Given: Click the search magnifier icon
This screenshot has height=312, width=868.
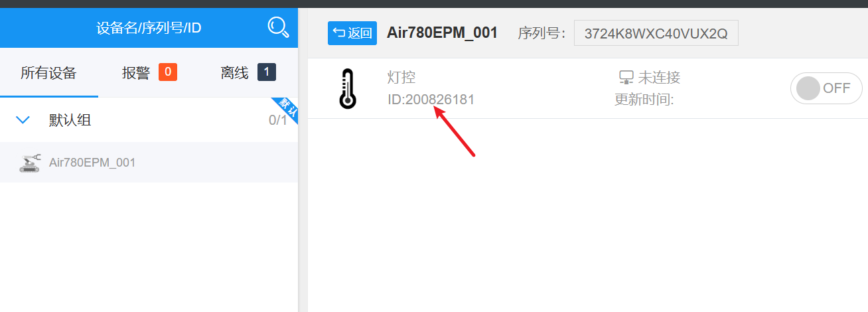Looking at the screenshot, I should click(x=278, y=27).
